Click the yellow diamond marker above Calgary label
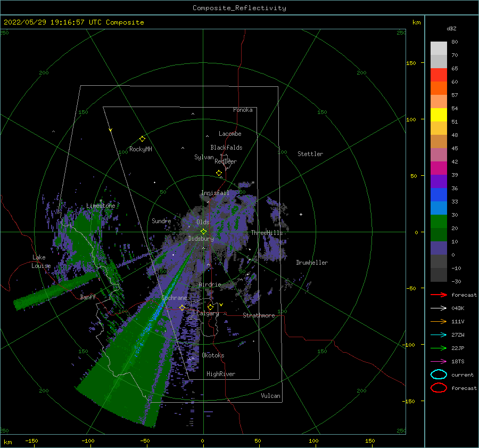This screenshot has height=448, width=479. click(x=210, y=307)
